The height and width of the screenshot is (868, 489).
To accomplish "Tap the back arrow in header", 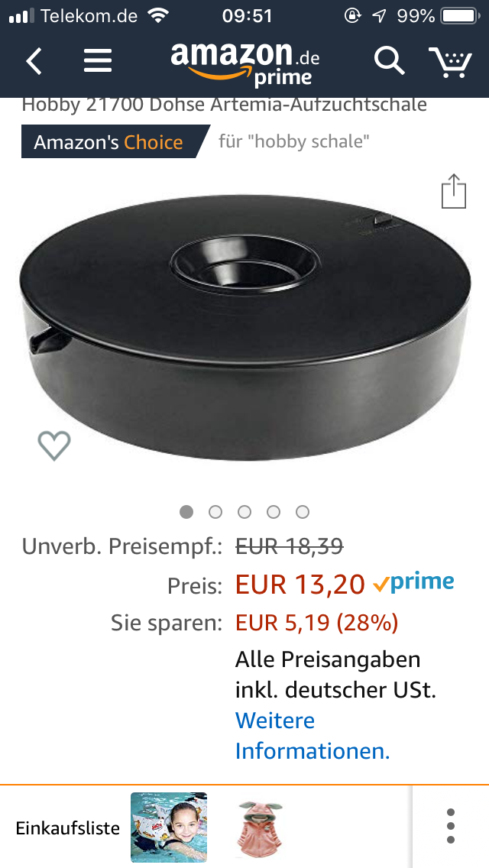I will click(x=34, y=61).
